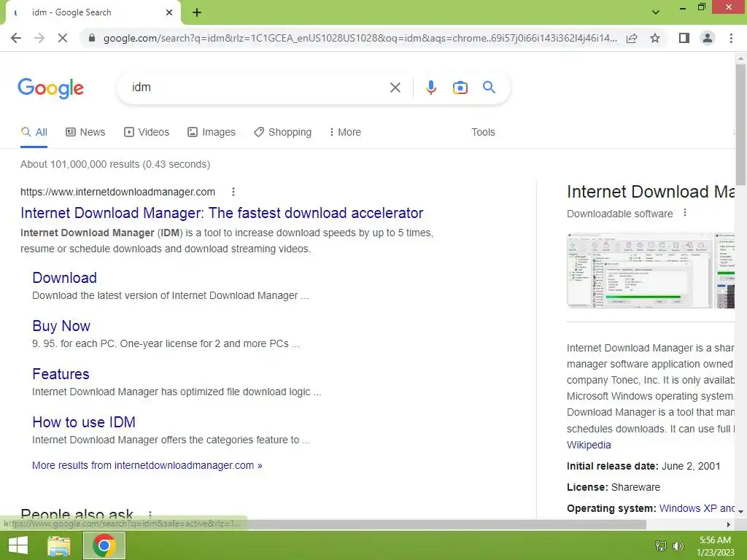Go to the Google logo homepage
The image size is (747, 560).
click(x=50, y=88)
